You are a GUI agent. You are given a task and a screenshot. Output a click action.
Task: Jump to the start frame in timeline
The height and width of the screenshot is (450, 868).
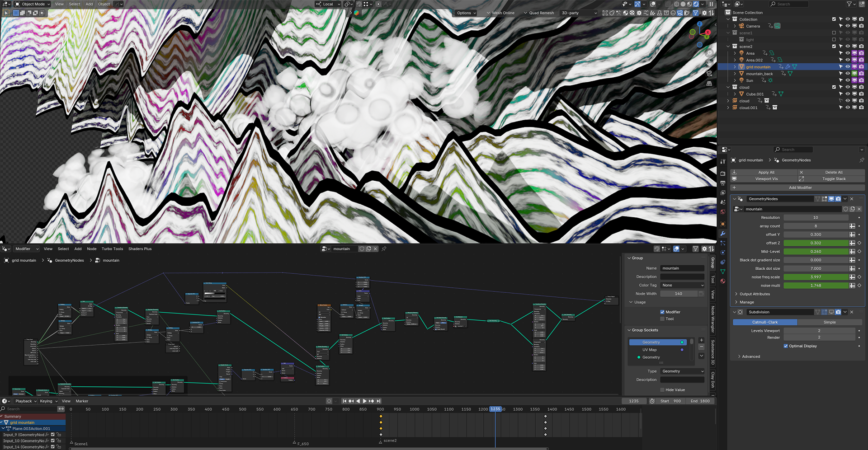[344, 401]
